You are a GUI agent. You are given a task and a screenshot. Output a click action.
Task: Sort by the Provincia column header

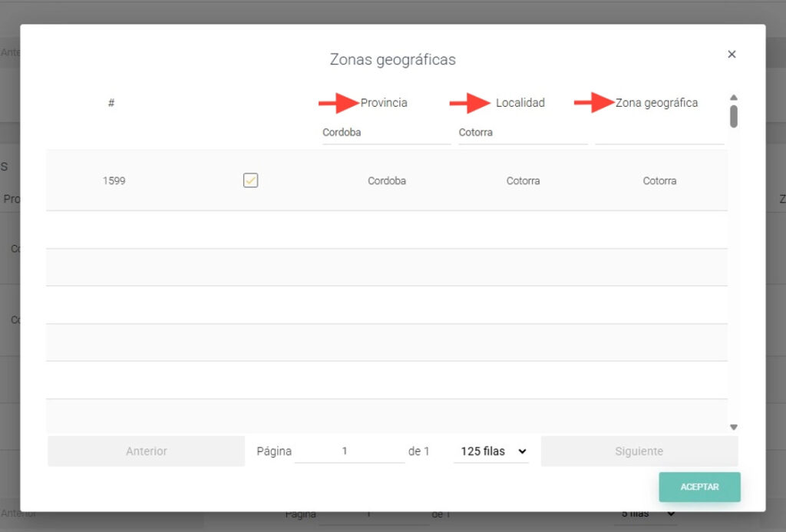tap(384, 103)
